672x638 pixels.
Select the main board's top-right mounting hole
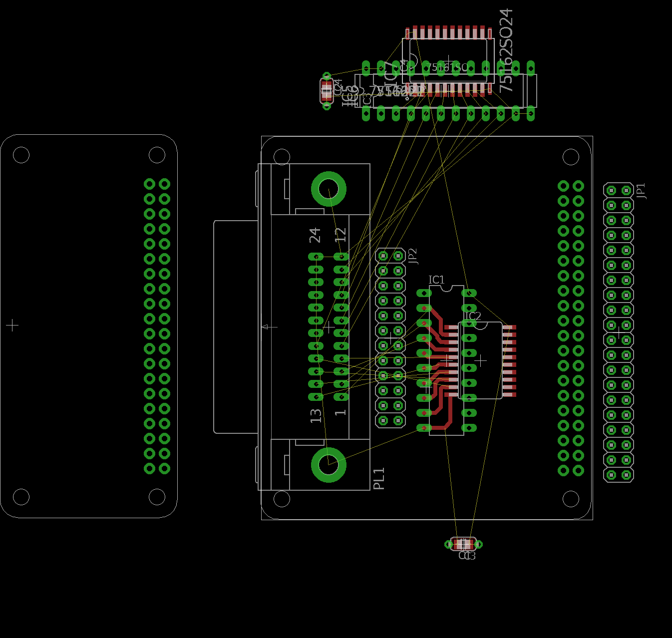pos(571,157)
